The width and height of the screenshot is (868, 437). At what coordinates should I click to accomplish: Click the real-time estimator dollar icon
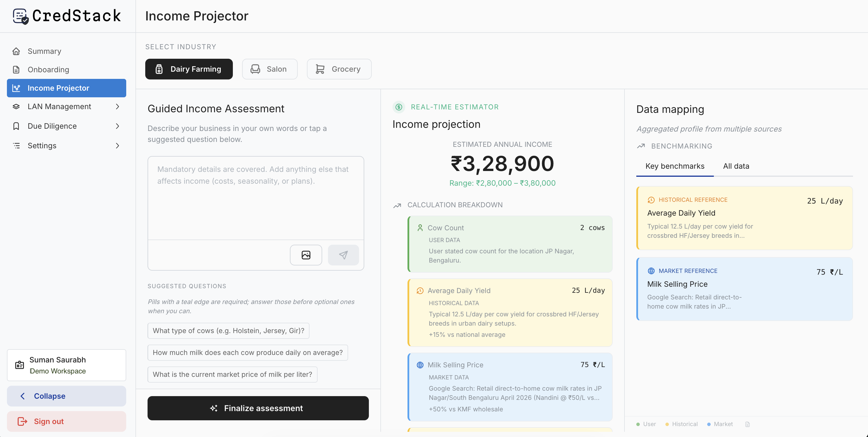(399, 107)
